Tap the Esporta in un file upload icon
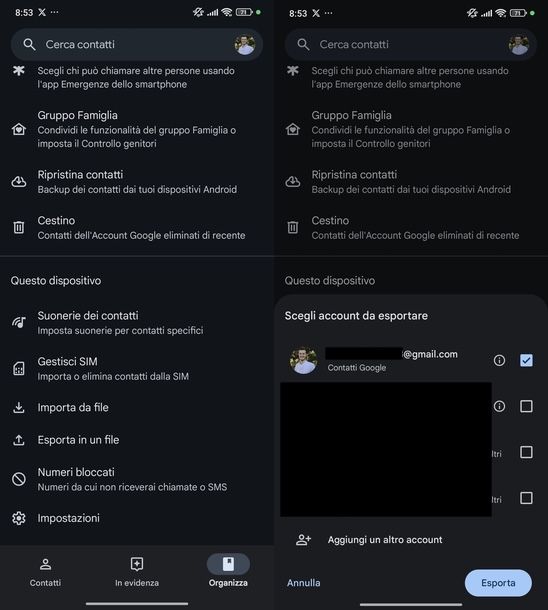This screenshot has width=548, height=610. click(19, 440)
